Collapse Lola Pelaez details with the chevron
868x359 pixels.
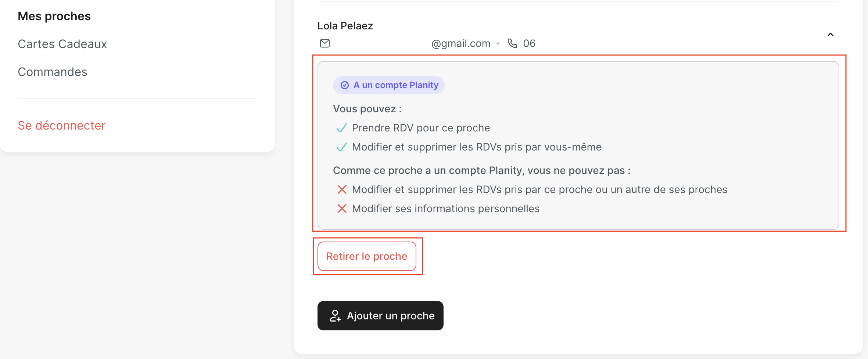(830, 35)
